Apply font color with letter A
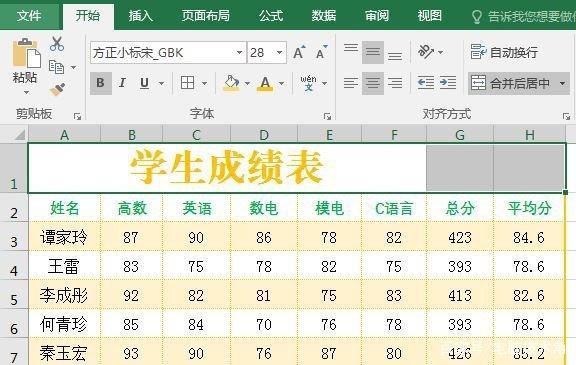The width and height of the screenshot is (576, 365). coord(265,83)
